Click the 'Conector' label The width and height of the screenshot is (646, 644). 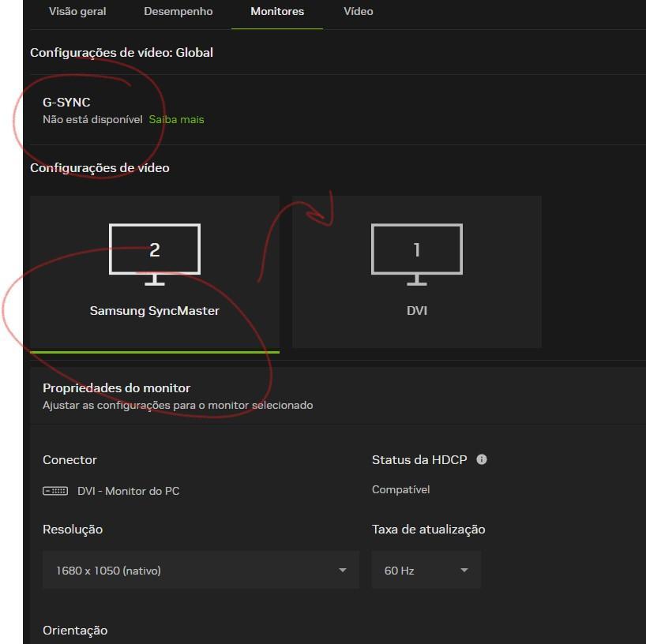coord(69,459)
